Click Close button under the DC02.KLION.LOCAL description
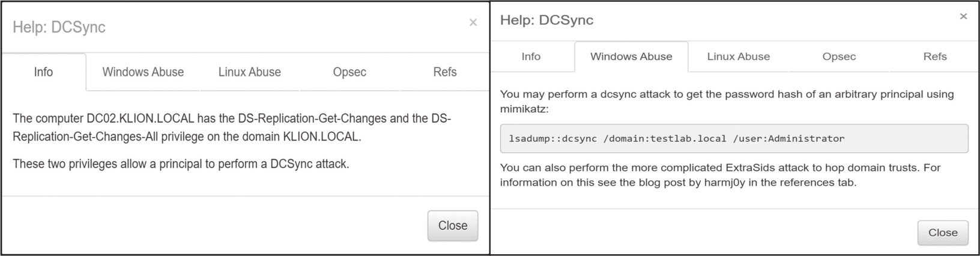The width and height of the screenshot is (980, 256). (x=453, y=225)
